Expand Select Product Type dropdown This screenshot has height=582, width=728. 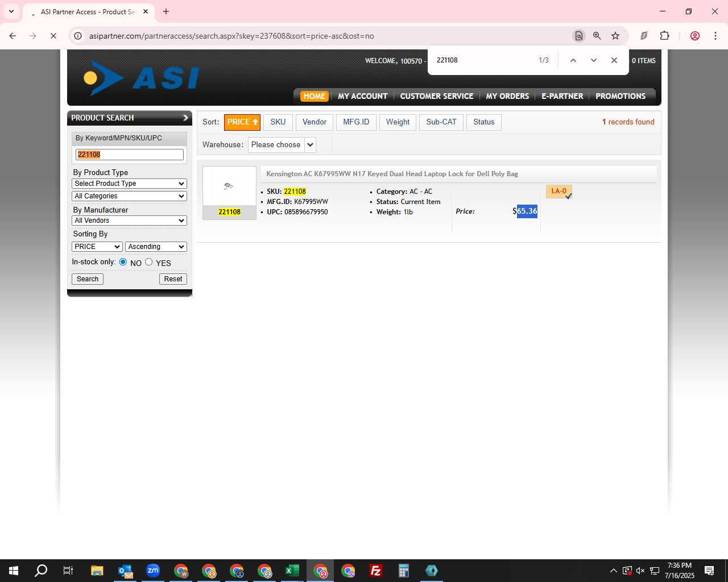(129, 184)
